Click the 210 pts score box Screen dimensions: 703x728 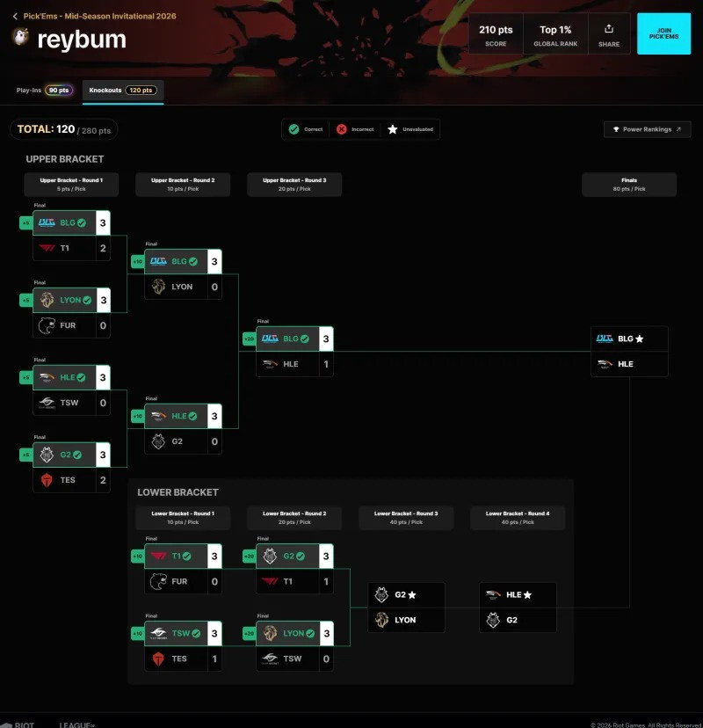coord(496,34)
